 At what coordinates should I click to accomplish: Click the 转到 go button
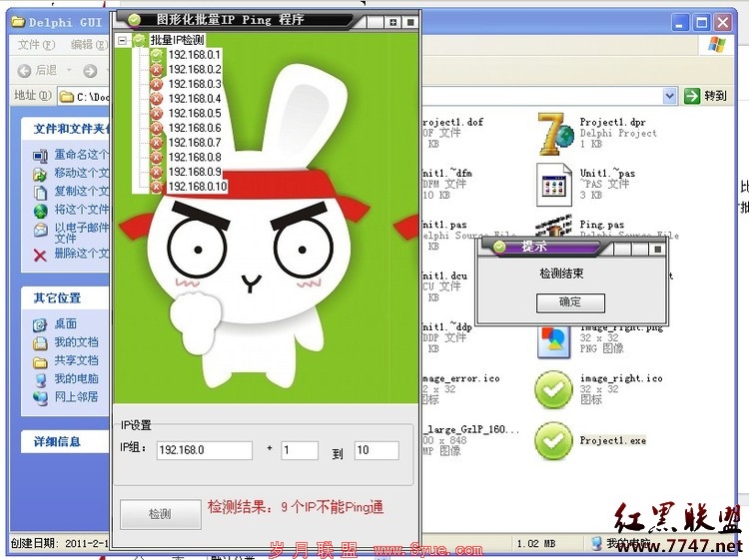click(705, 96)
